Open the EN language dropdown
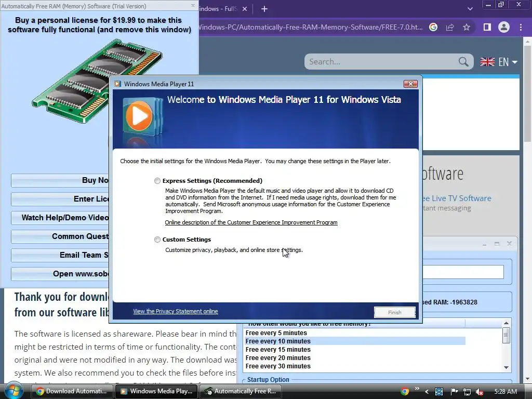Viewport: 532px width, 399px height. pos(508,62)
